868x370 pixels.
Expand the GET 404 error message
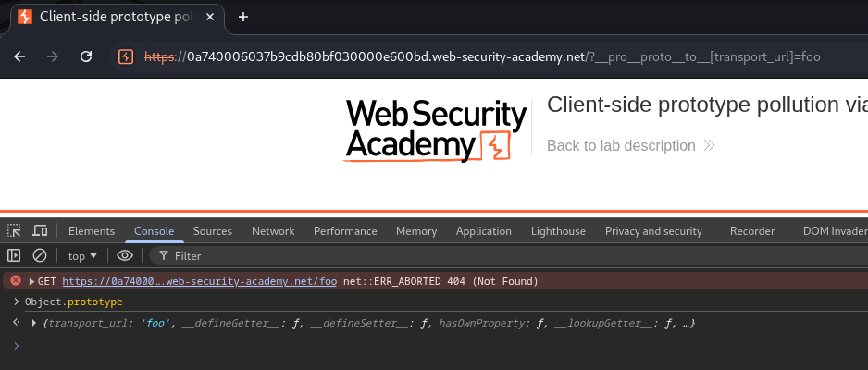(x=32, y=281)
